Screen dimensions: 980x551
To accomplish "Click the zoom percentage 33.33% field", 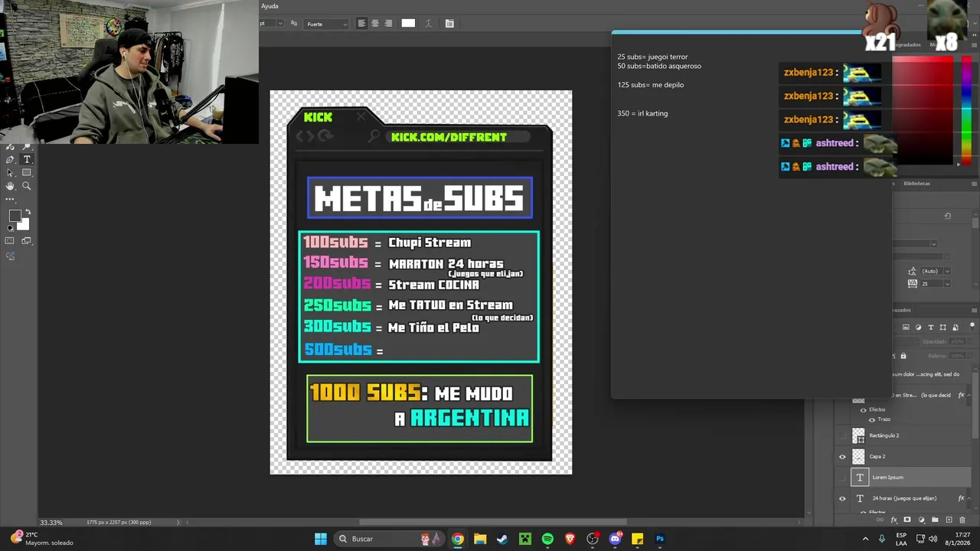I will click(51, 523).
